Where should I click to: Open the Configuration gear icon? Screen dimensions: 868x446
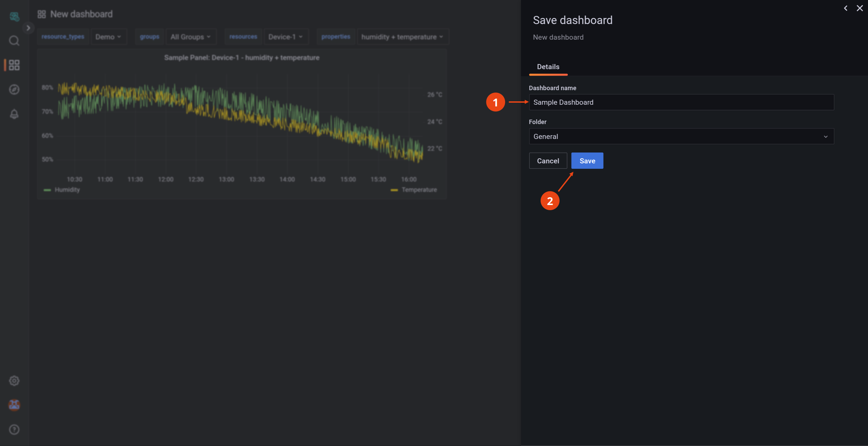(14, 381)
